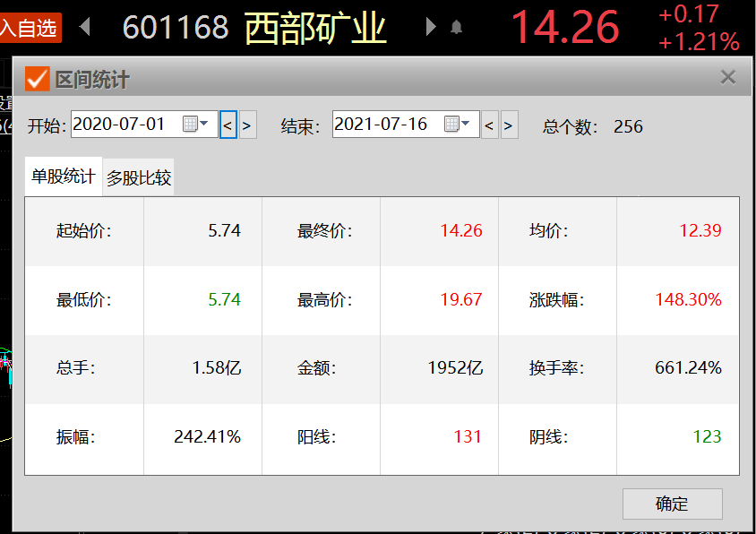Click the 结束 date field showing 2021-07-16
Image resolution: width=756 pixels, height=534 pixels.
tap(385, 125)
